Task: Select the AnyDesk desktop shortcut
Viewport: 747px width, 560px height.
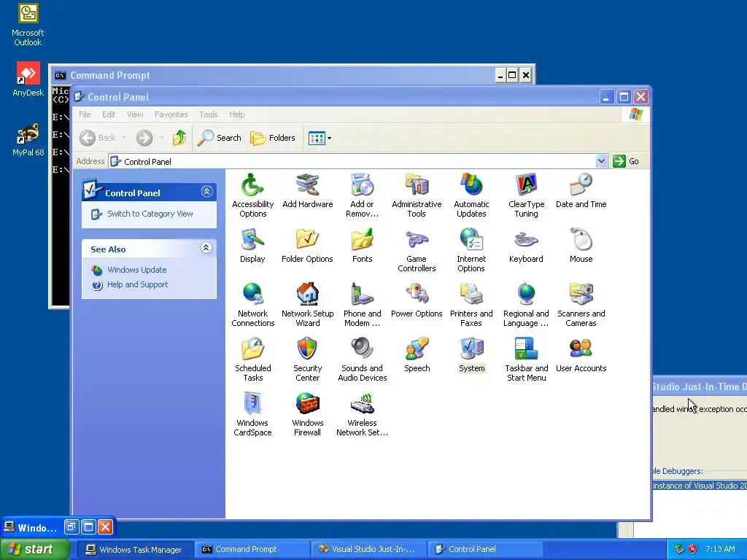Action: click(28, 79)
